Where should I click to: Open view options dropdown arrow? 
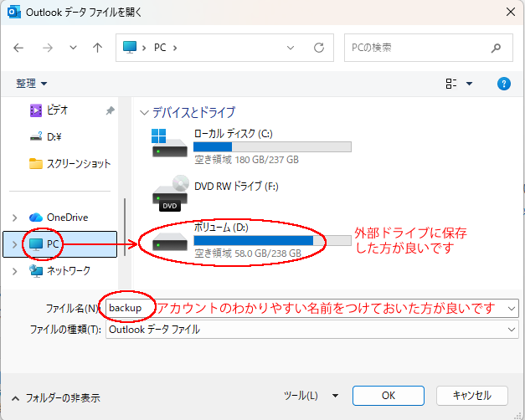[x=470, y=84]
